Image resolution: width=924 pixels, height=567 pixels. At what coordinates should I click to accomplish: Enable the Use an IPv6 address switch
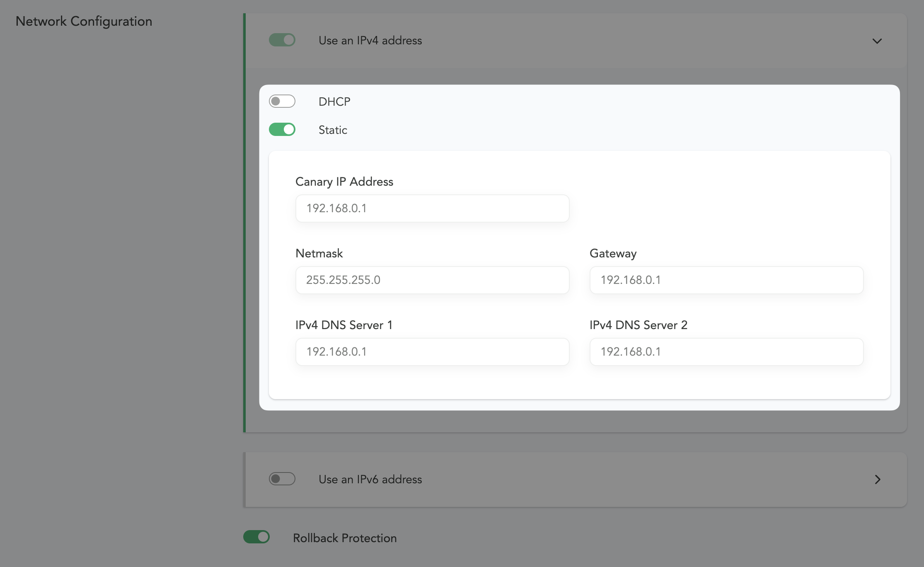click(282, 479)
